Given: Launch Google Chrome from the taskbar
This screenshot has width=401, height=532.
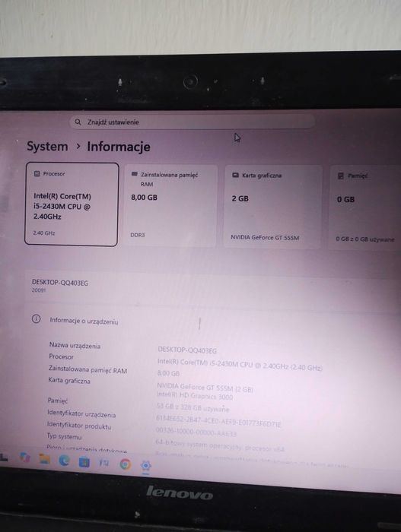Looking at the screenshot, I should click(x=126, y=464).
